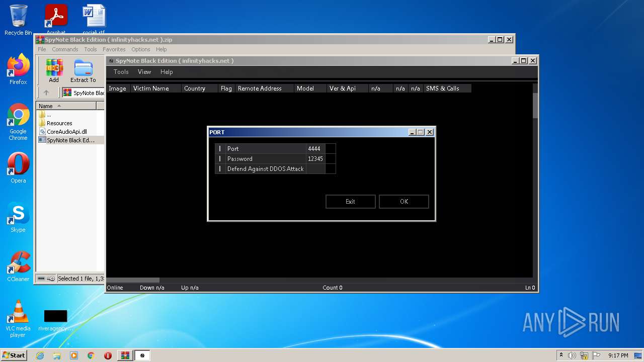This screenshot has height=362, width=644.
Task: Click the Add toolbar icon in WinRAR
Action: (x=54, y=71)
